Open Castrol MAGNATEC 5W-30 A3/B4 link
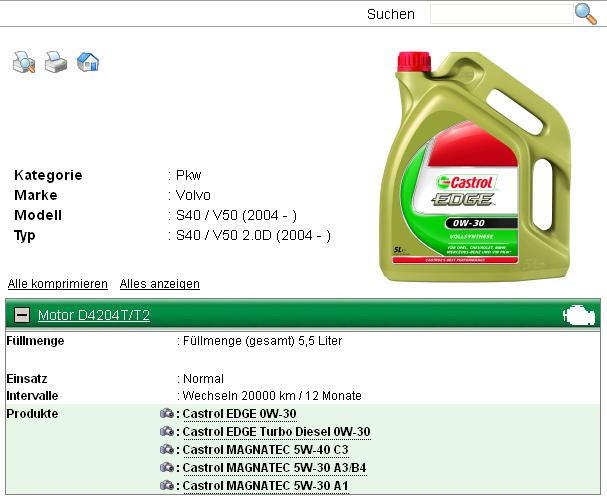607x499 pixels. click(274, 468)
